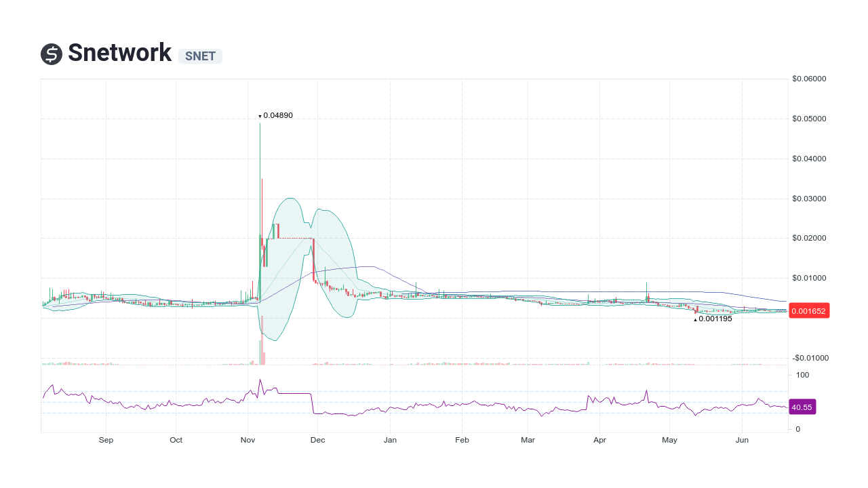This screenshot has width=868, height=488.
Task: Click the Snetwork title text
Action: [x=119, y=53]
